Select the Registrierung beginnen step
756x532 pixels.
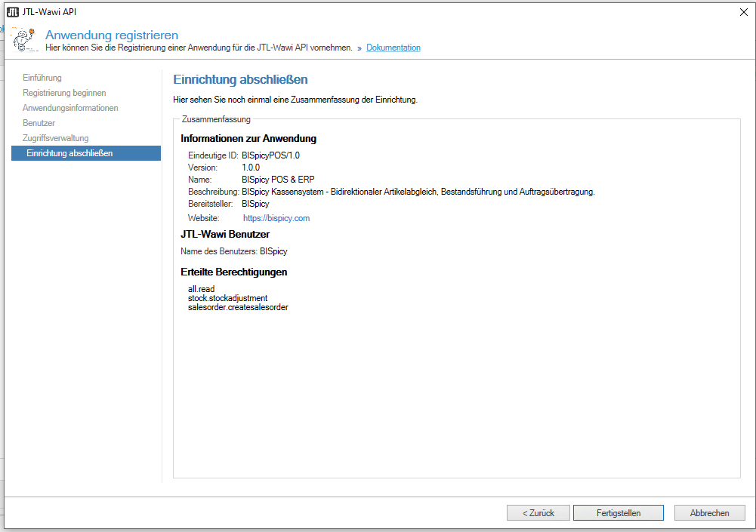pos(64,93)
